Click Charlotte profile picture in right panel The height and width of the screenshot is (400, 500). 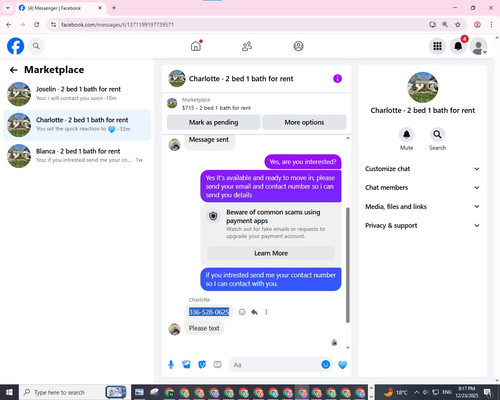click(423, 87)
